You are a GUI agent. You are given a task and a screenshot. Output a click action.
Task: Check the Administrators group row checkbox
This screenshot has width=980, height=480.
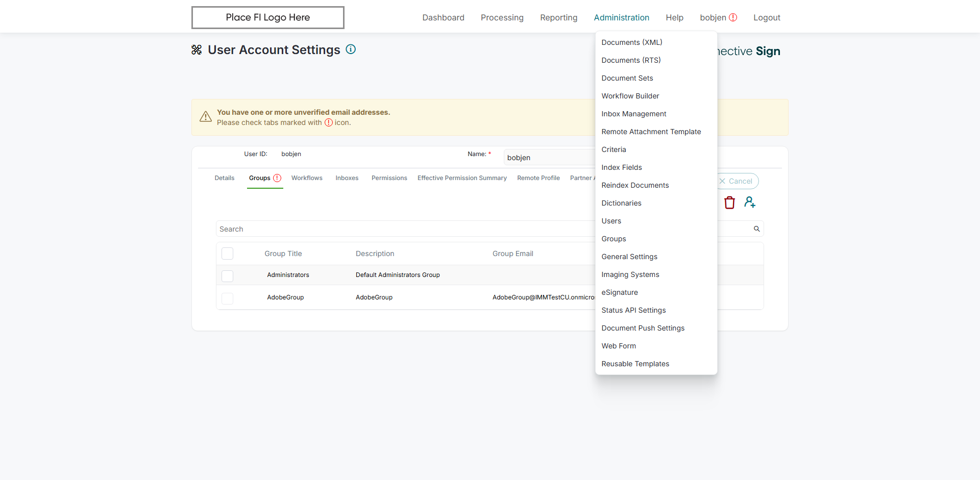coord(228,275)
